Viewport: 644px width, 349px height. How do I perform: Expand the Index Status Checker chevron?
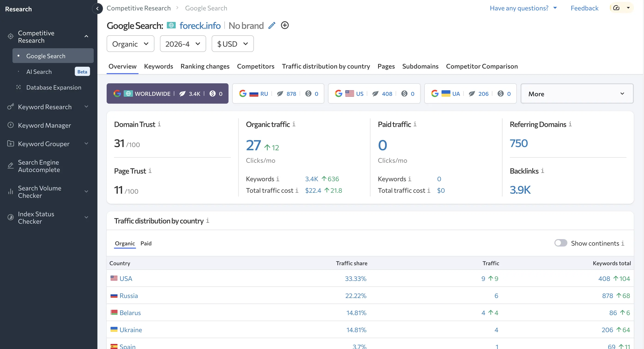click(86, 217)
